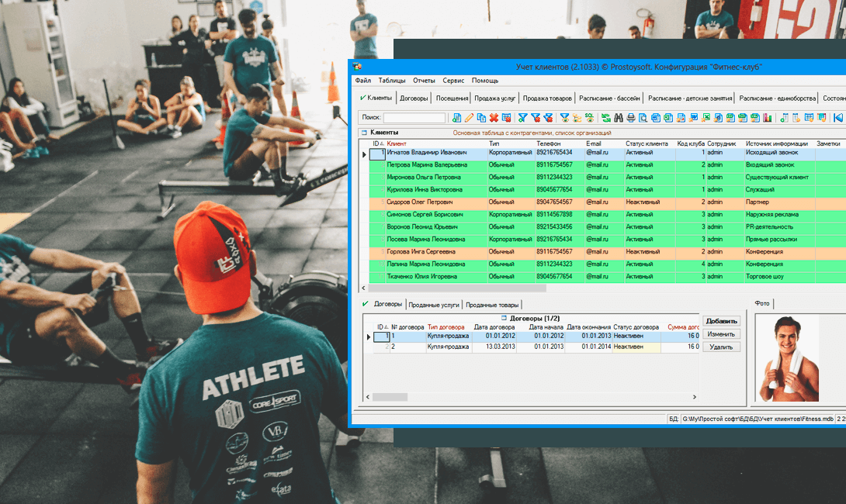The image size is (846, 504).
Task: Select client Курилова Инна Викторовна
Action: click(425, 190)
